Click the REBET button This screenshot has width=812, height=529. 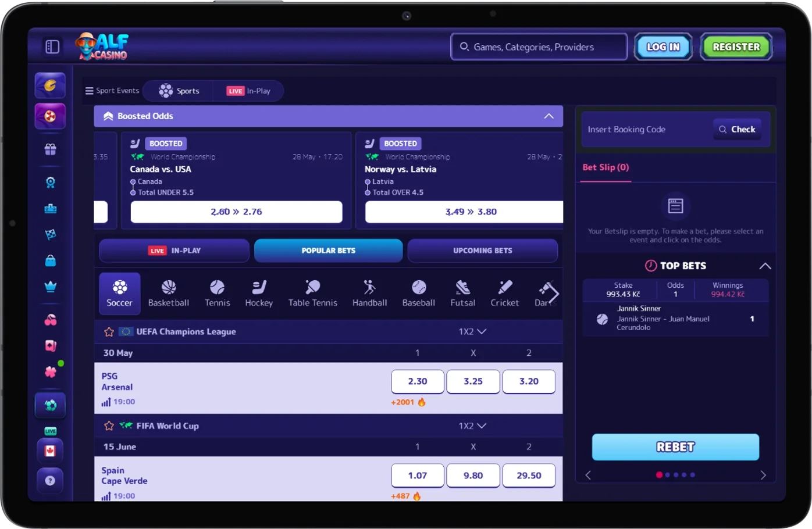[675, 447]
